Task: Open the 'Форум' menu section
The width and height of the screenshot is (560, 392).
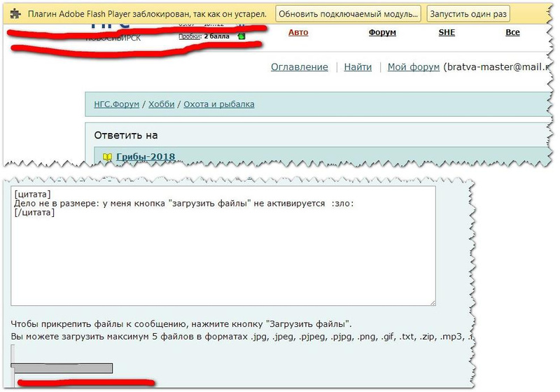Action: pyautogui.click(x=382, y=32)
